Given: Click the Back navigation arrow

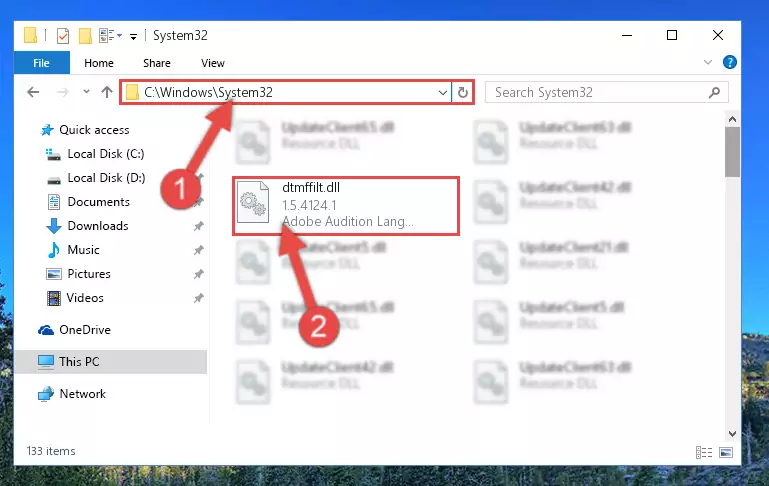Looking at the screenshot, I should pos(33,92).
